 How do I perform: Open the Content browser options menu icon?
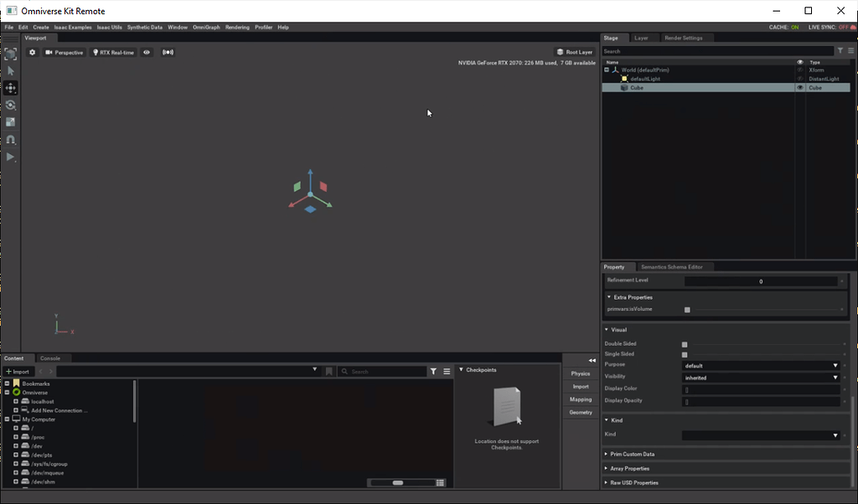point(447,372)
